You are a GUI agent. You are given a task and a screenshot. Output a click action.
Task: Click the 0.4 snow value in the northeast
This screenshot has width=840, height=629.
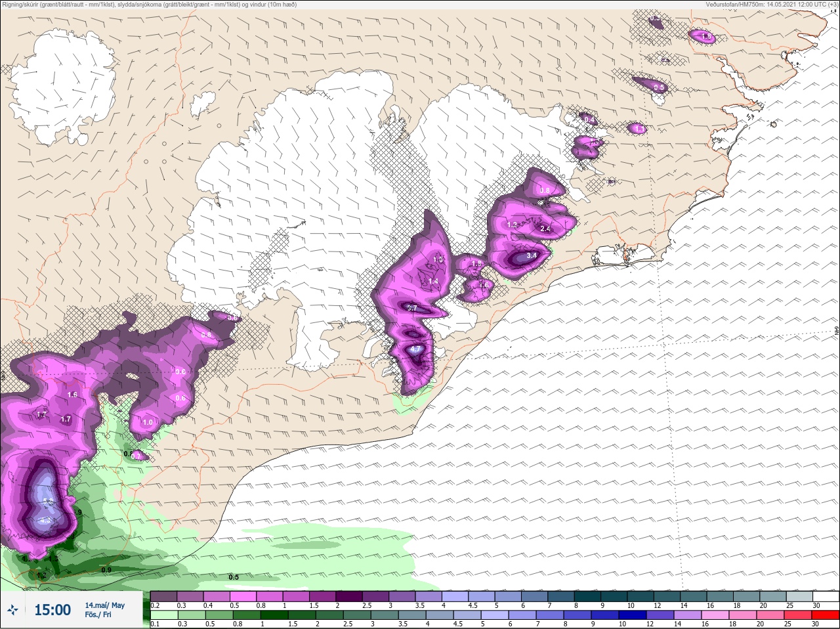(589, 119)
